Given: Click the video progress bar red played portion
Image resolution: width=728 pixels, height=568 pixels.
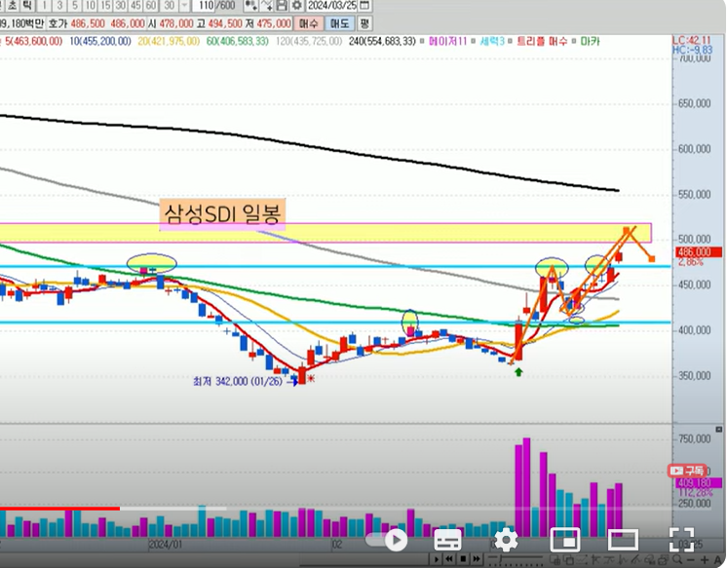Looking at the screenshot, I should 59,509.
